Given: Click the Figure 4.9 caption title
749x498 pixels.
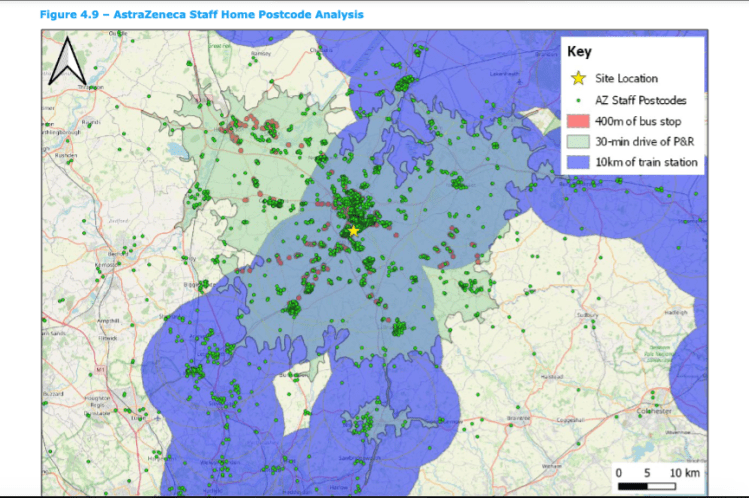Looking at the screenshot, I should (x=201, y=15).
